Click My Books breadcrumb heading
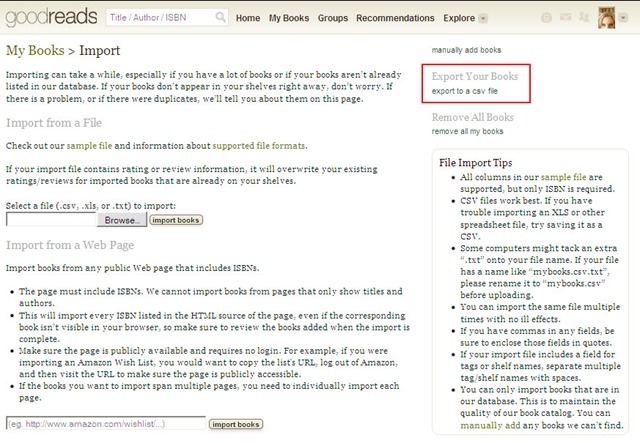The width and height of the screenshot is (640, 443). tap(35, 51)
